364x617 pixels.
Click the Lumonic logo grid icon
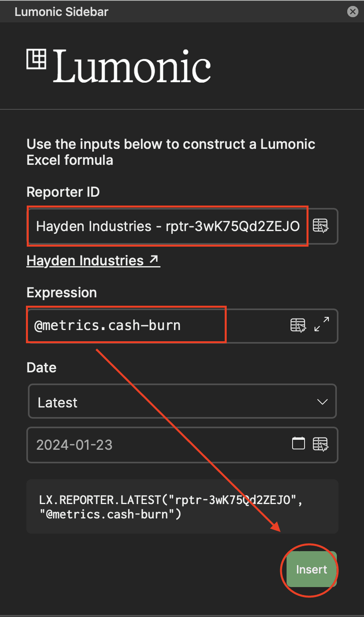pos(36,59)
